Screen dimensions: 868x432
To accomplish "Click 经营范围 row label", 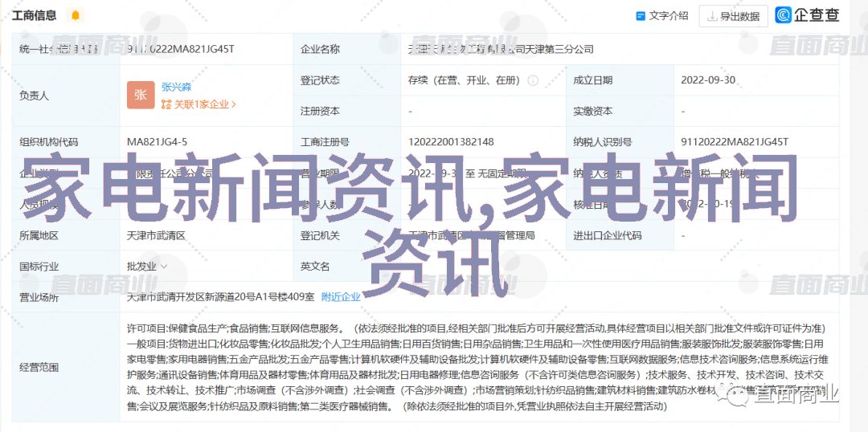I will [39, 367].
